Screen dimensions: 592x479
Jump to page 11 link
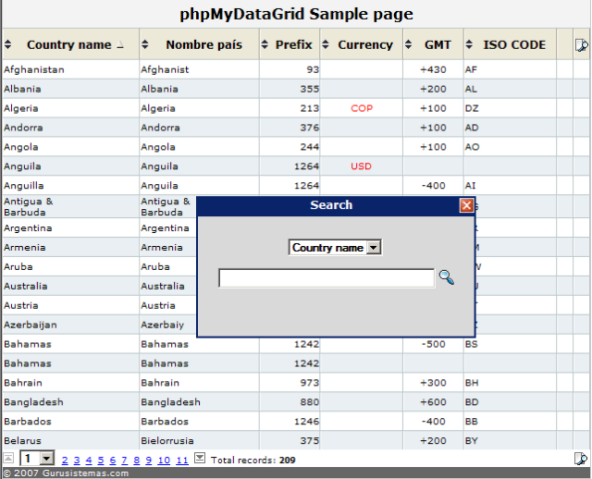182,460
